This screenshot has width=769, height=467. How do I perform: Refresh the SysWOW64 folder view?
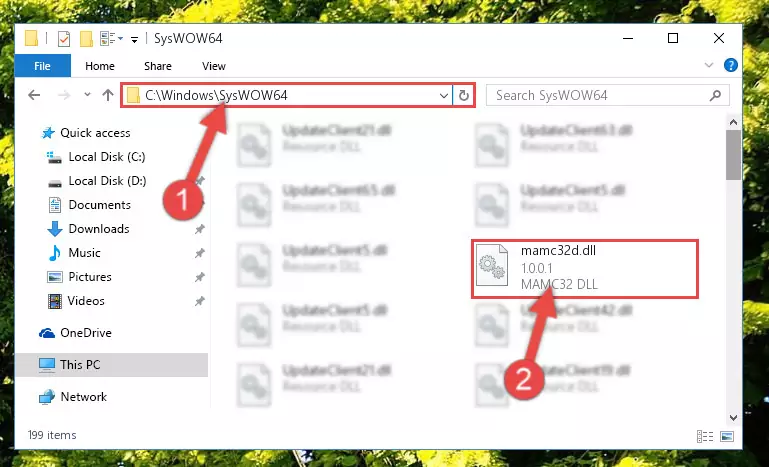[x=463, y=95]
